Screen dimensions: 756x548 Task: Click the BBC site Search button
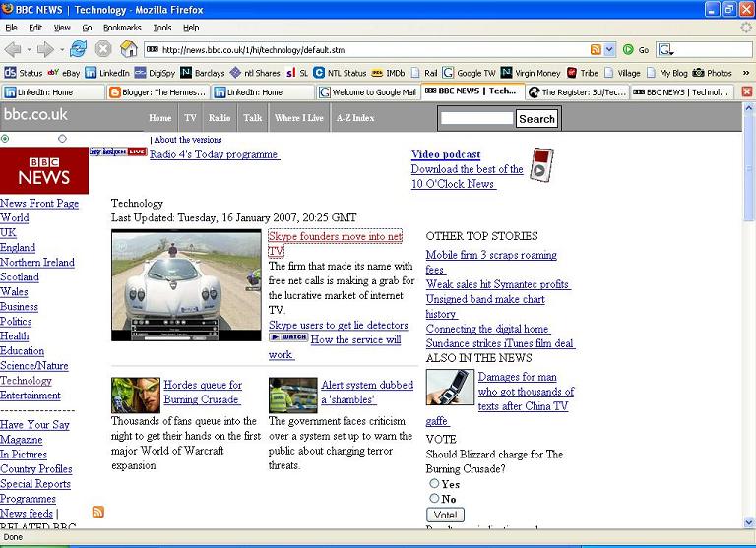536,119
